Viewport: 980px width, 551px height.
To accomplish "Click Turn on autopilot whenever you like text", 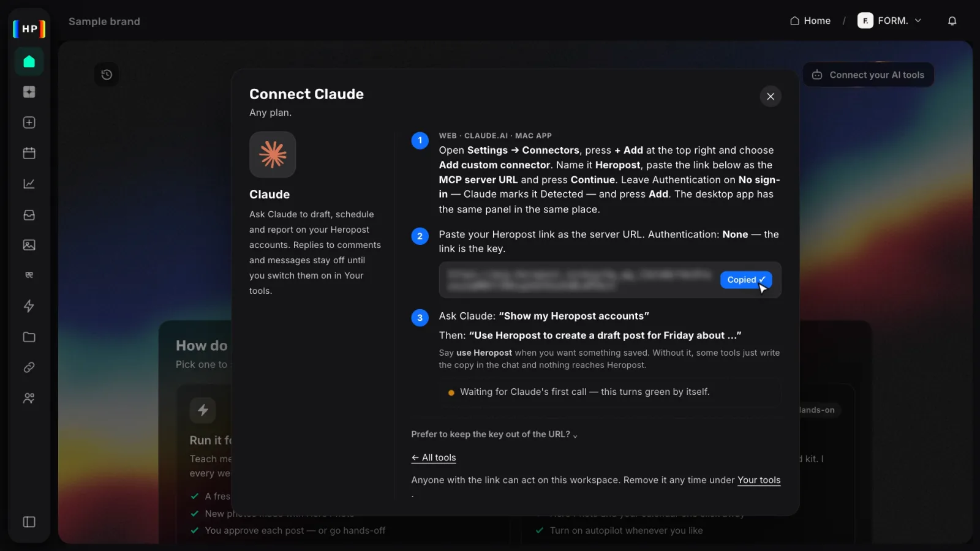I will 626,531.
